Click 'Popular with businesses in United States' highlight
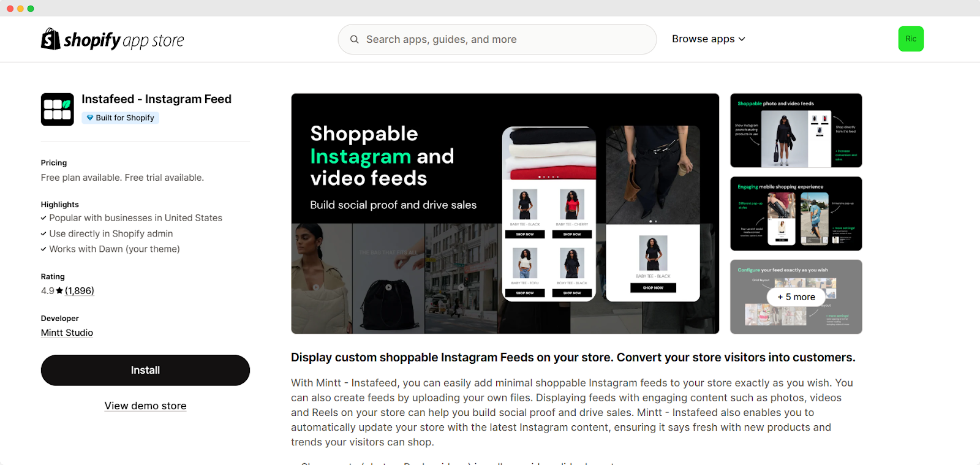Image resolution: width=980 pixels, height=465 pixels. [135, 218]
